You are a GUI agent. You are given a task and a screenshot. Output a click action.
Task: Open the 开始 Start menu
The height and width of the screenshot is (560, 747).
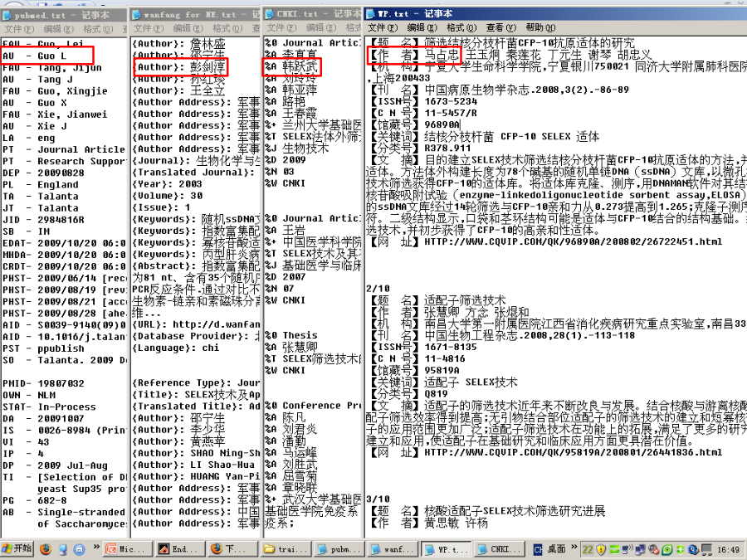17,549
